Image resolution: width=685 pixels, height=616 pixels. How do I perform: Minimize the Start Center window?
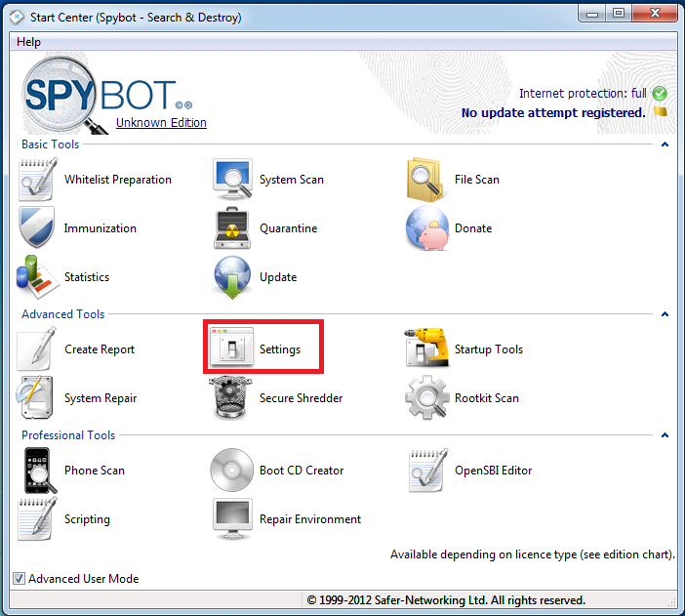[592, 14]
